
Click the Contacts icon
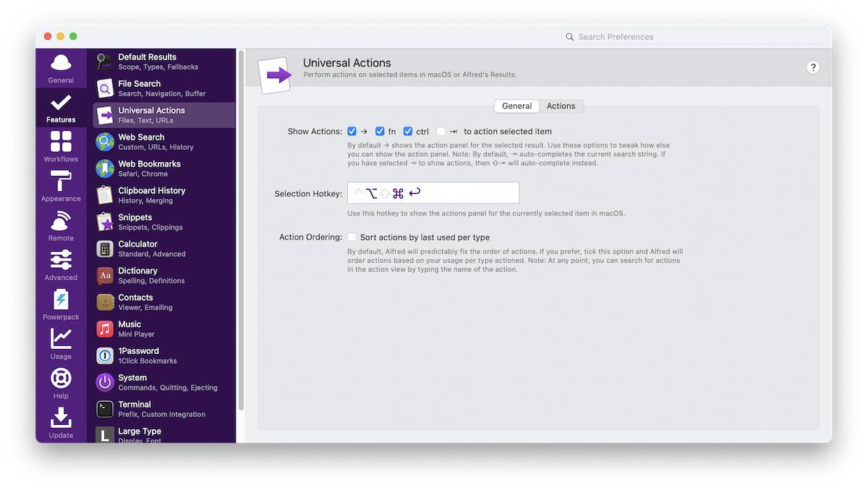[105, 303]
